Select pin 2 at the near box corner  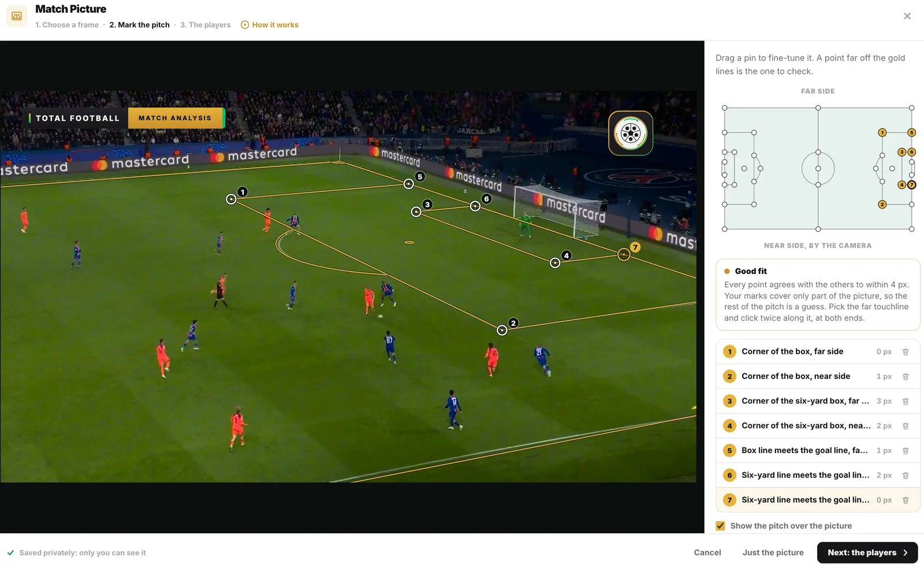point(502,330)
